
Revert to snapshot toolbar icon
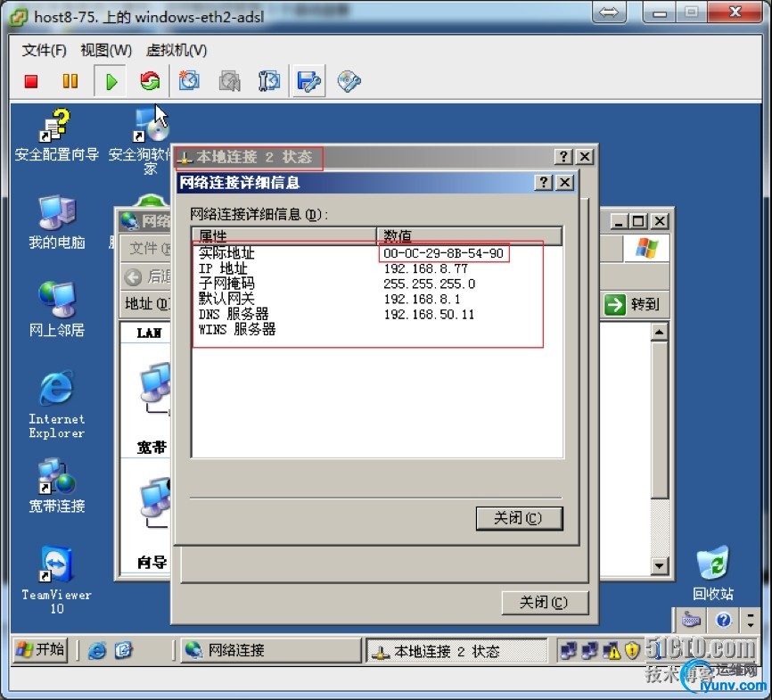[229, 81]
